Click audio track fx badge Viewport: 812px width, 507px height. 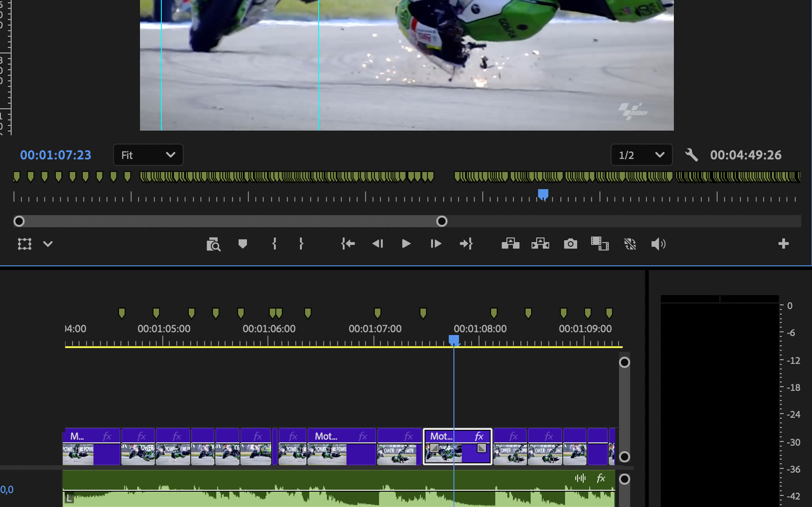(x=601, y=478)
